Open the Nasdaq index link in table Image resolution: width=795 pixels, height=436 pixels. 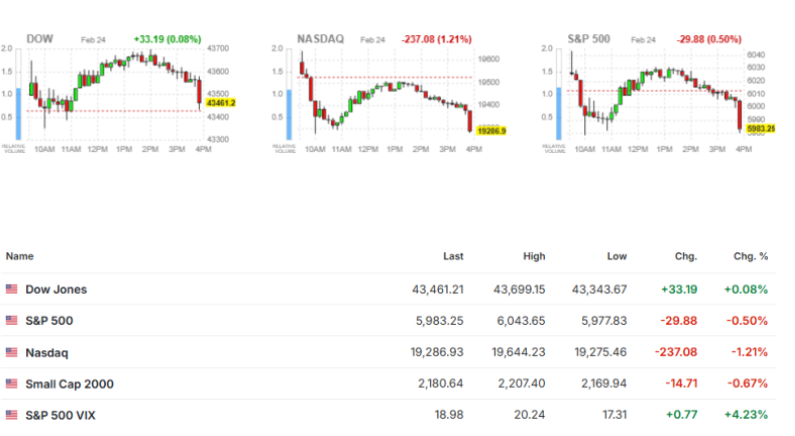click(x=47, y=352)
